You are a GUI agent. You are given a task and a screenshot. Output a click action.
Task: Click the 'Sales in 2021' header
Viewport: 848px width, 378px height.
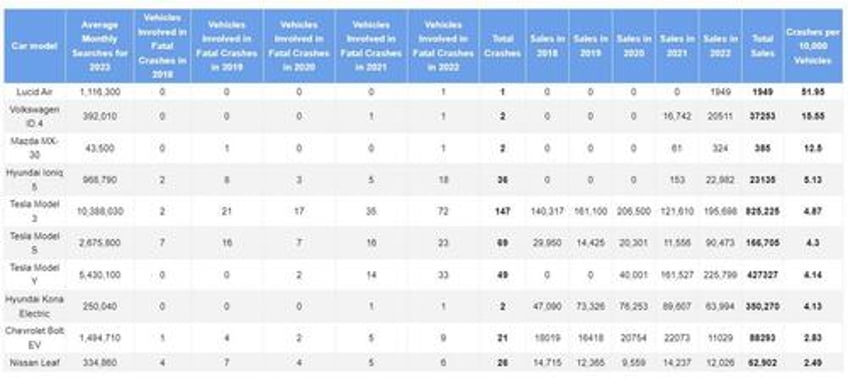click(x=677, y=47)
